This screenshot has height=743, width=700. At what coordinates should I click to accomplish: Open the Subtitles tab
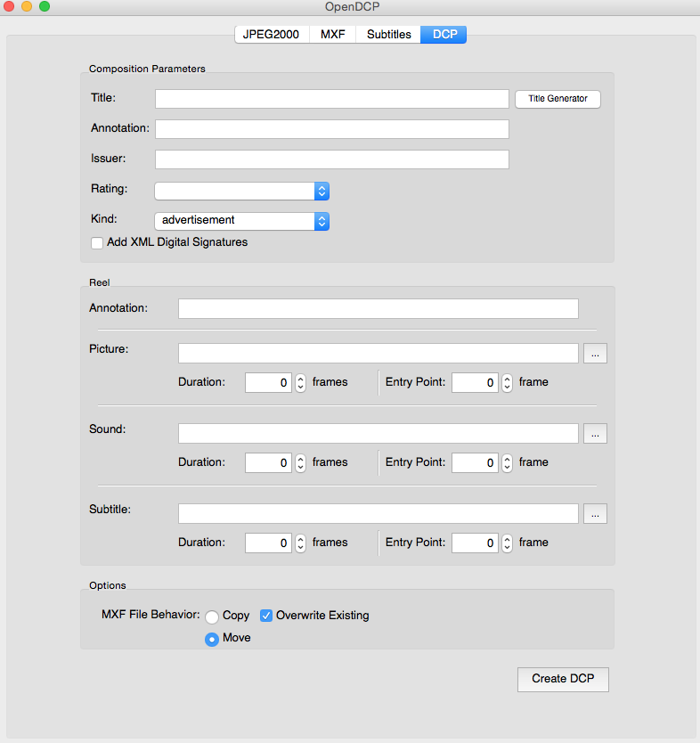coord(388,35)
